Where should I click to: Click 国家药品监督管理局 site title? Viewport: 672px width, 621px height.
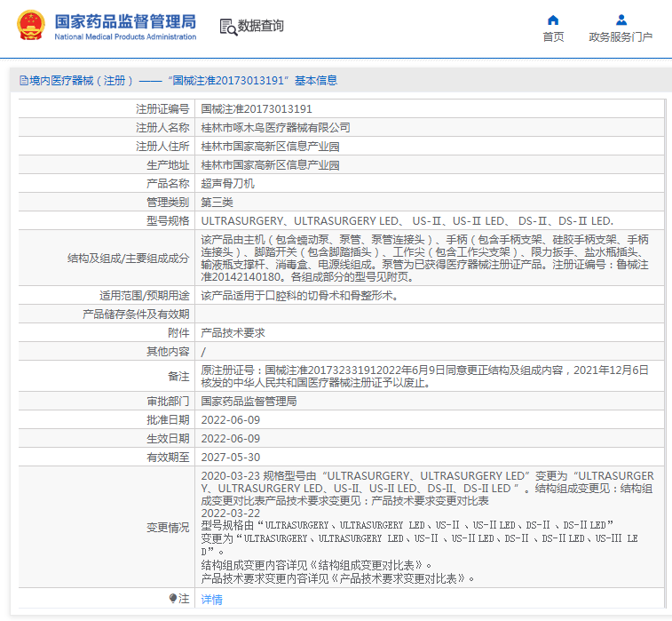(x=125, y=21)
